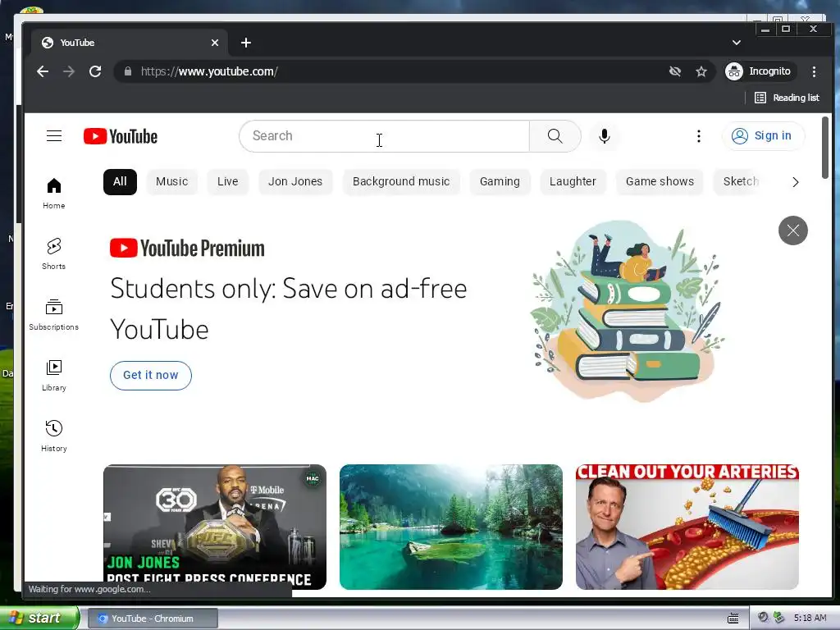Open the Reading list

tap(787, 98)
